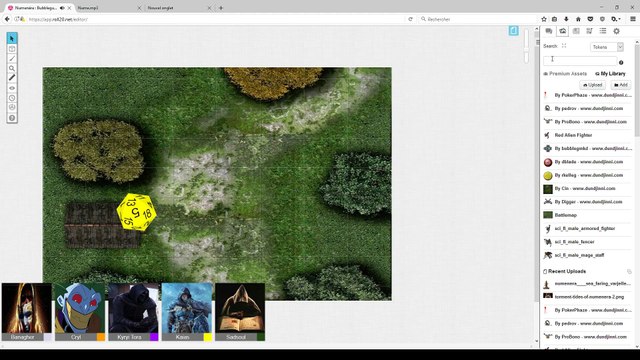Click Kaien's yellow color swatch
This screenshot has width=640, height=360.
point(208,337)
